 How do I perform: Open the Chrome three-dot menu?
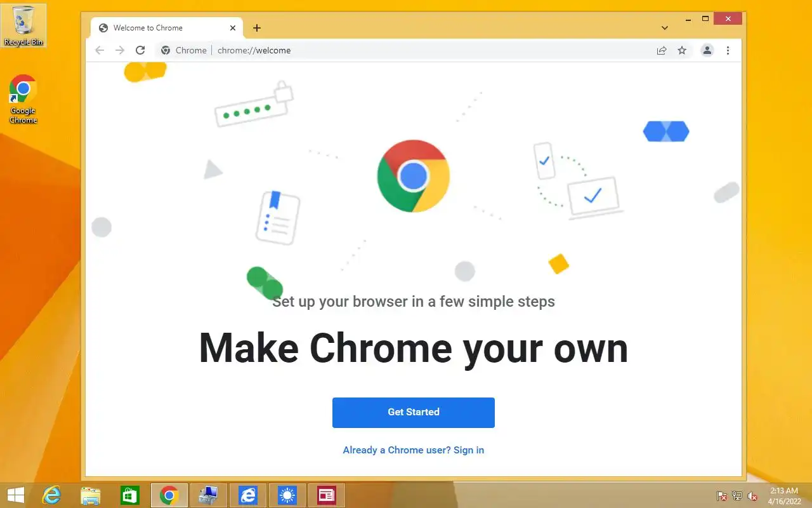(x=728, y=50)
